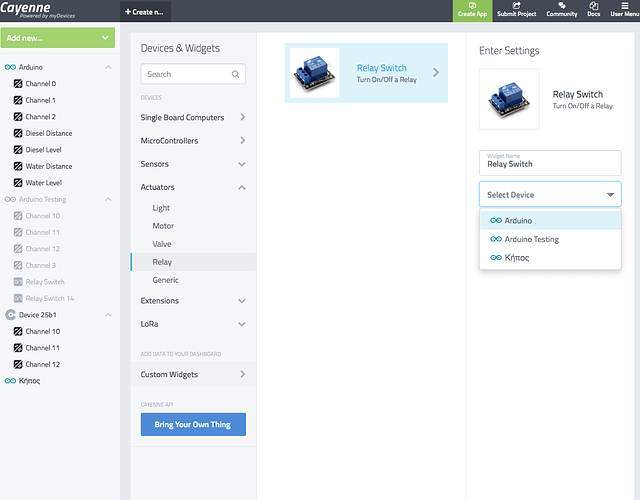Select Generic under Actuators

(x=166, y=280)
